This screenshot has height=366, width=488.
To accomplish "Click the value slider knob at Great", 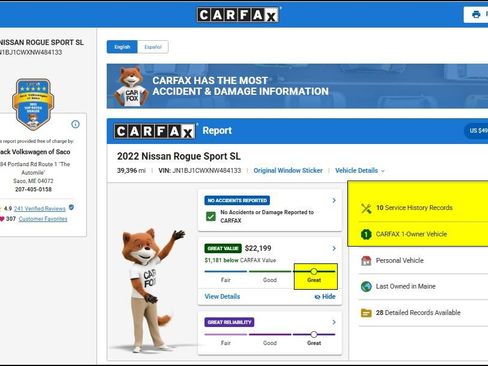I will (314, 271).
